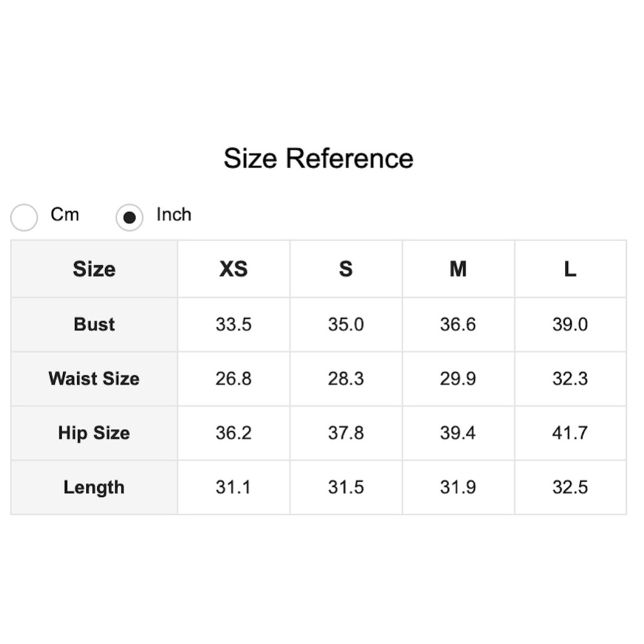Screen dimensions: 644x644
Task: Select the XS column header
Action: (x=234, y=269)
